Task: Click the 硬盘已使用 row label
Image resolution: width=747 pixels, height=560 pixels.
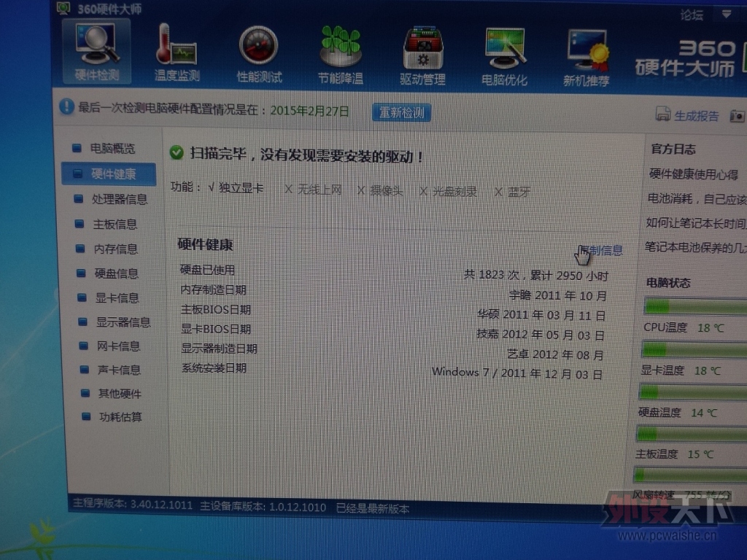Action: click(207, 270)
